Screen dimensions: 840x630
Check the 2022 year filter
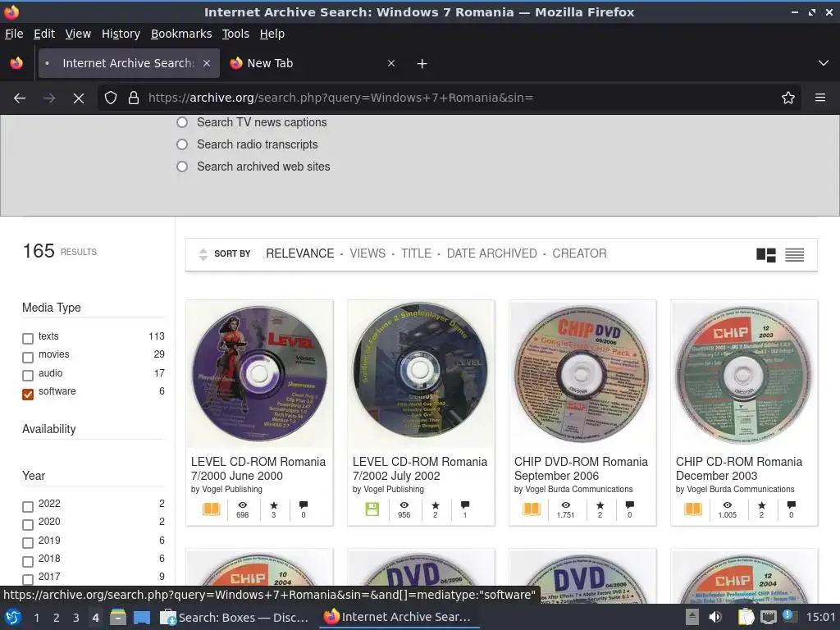click(x=28, y=506)
